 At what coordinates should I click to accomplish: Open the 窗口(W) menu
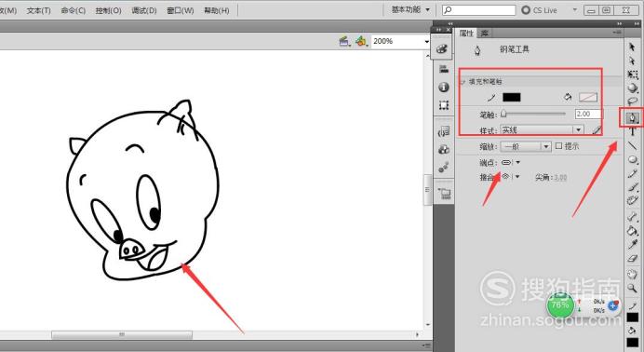(x=181, y=10)
